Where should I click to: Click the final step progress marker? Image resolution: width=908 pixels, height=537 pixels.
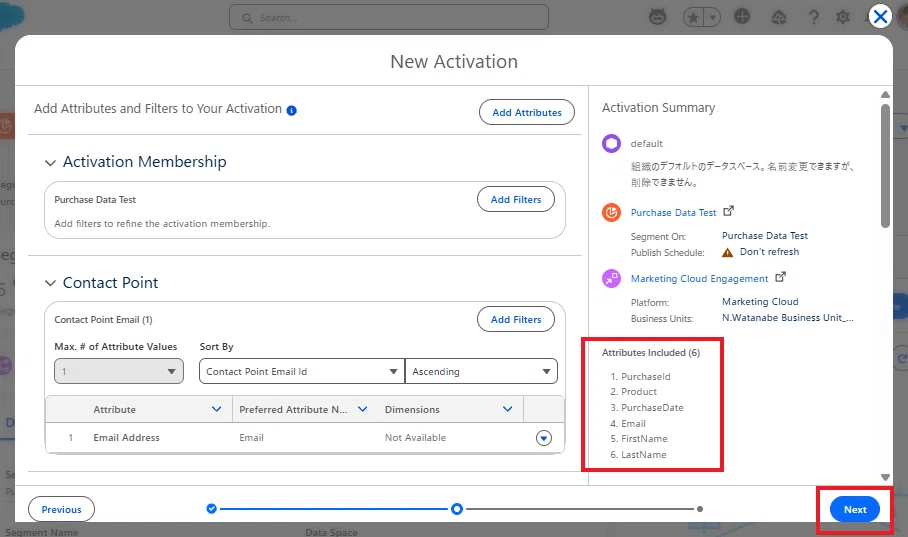(x=700, y=509)
